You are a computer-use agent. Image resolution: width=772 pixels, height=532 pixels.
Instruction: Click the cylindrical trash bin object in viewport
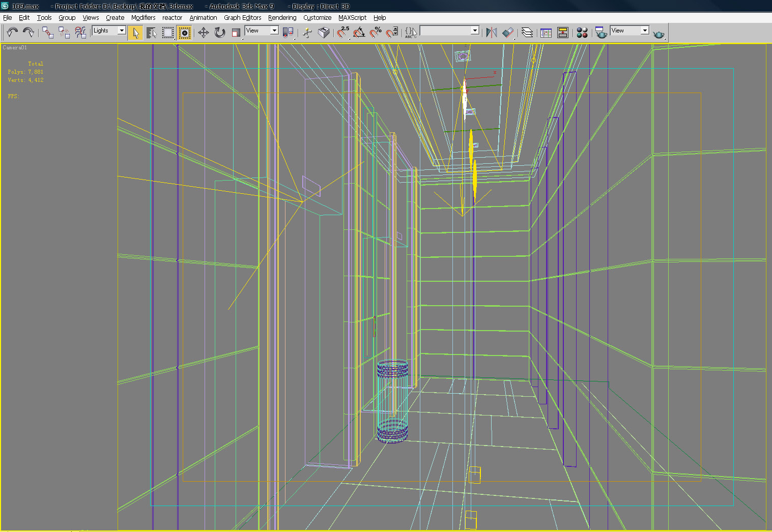click(x=392, y=402)
